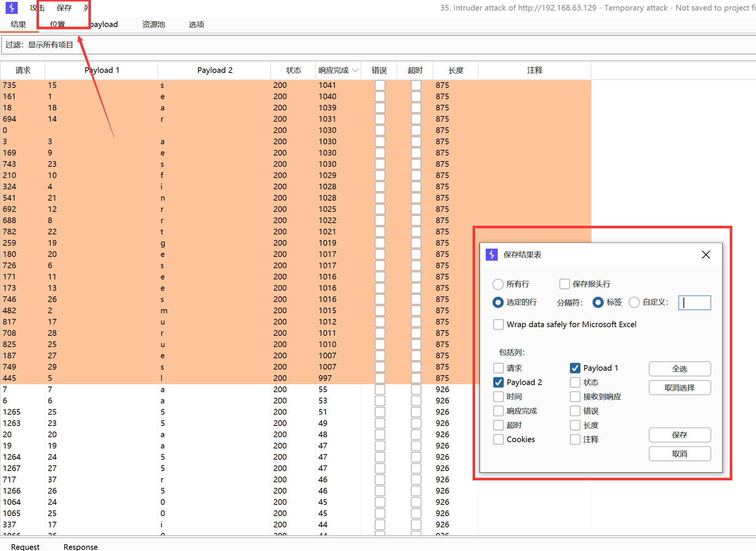This screenshot has height=551, width=756.
Task: Click the 取消选择 button
Action: point(680,388)
